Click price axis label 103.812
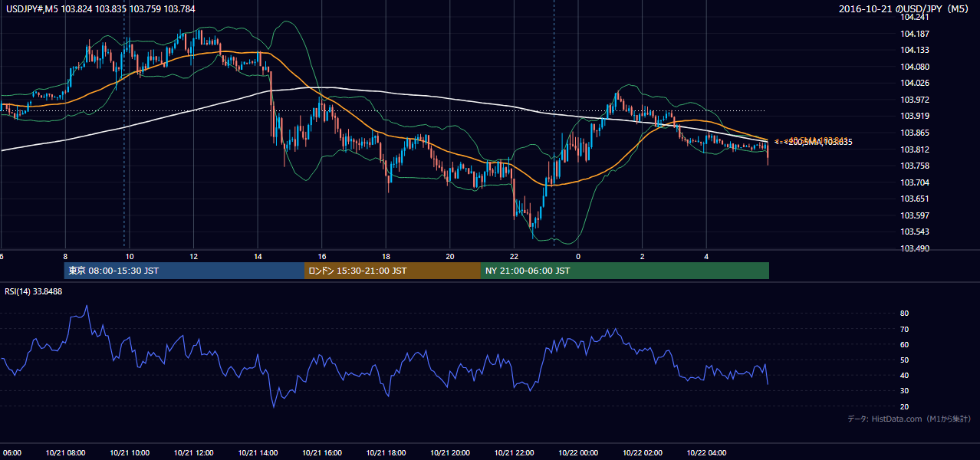Image resolution: width=980 pixels, height=460 pixels. (x=916, y=149)
